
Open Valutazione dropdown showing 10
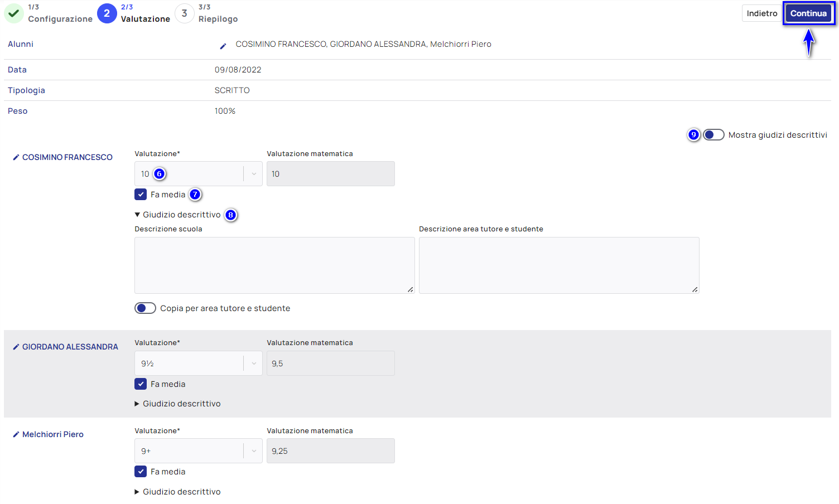198,174
